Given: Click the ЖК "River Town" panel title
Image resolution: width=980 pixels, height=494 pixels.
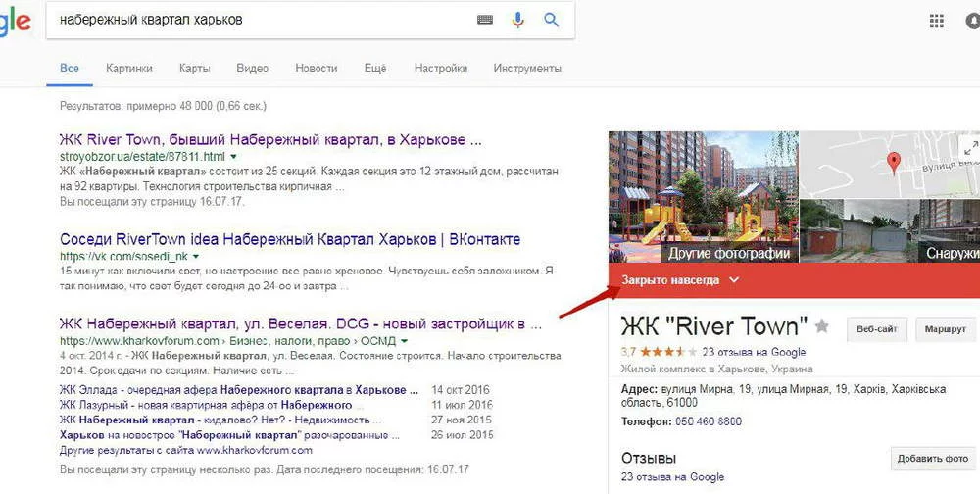Looking at the screenshot, I should (714, 325).
